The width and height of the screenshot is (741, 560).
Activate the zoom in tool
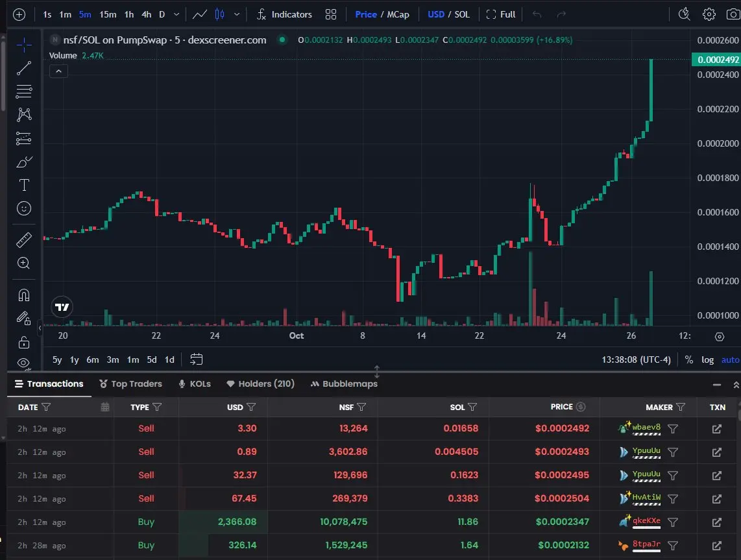(x=24, y=263)
